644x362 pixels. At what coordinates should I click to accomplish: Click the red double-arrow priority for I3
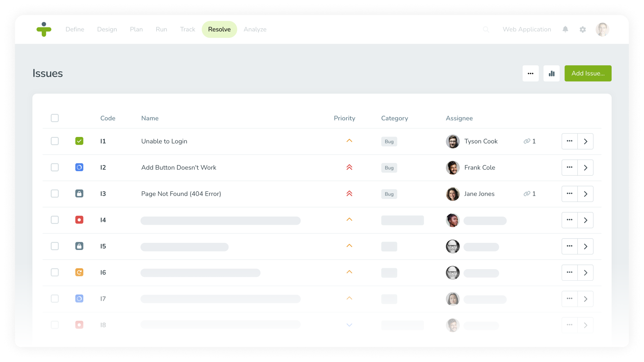349,194
